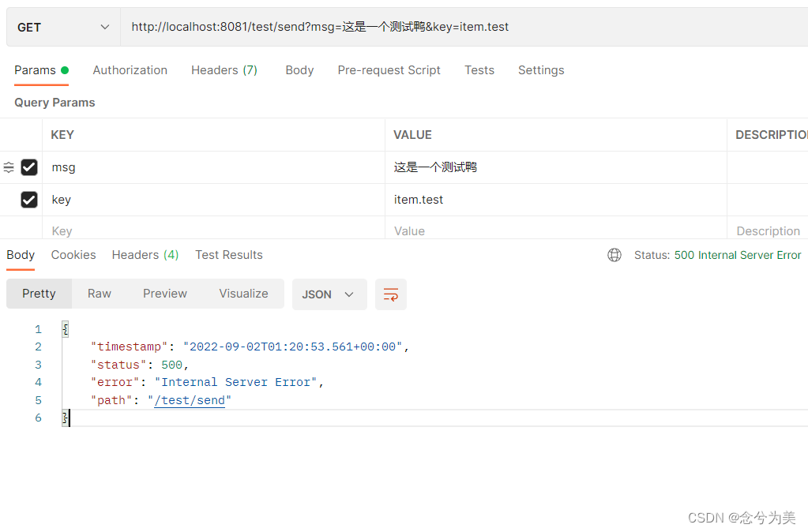
Task: Click the drag handle beside the msg row
Action: pyautogui.click(x=9, y=167)
